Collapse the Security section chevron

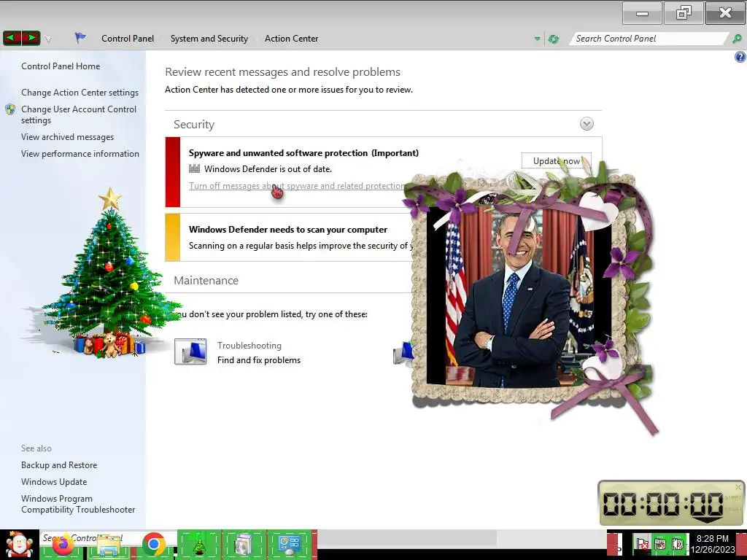587,124
